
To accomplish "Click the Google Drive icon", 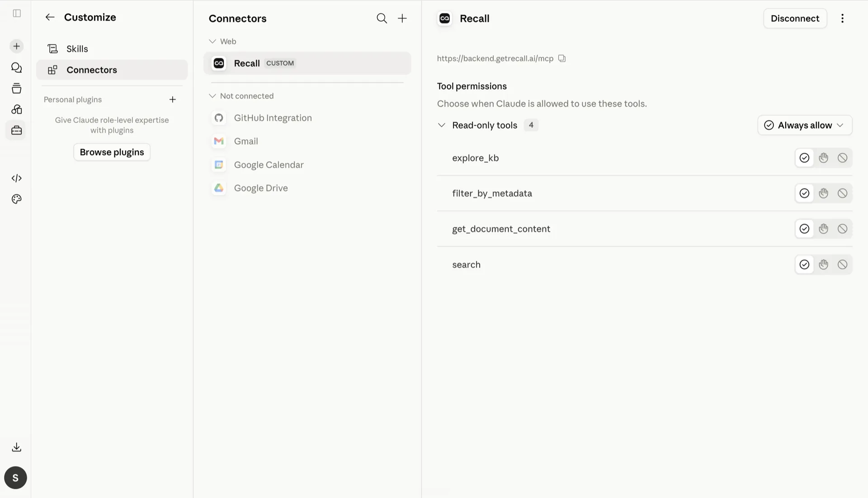I will [x=219, y=188].
